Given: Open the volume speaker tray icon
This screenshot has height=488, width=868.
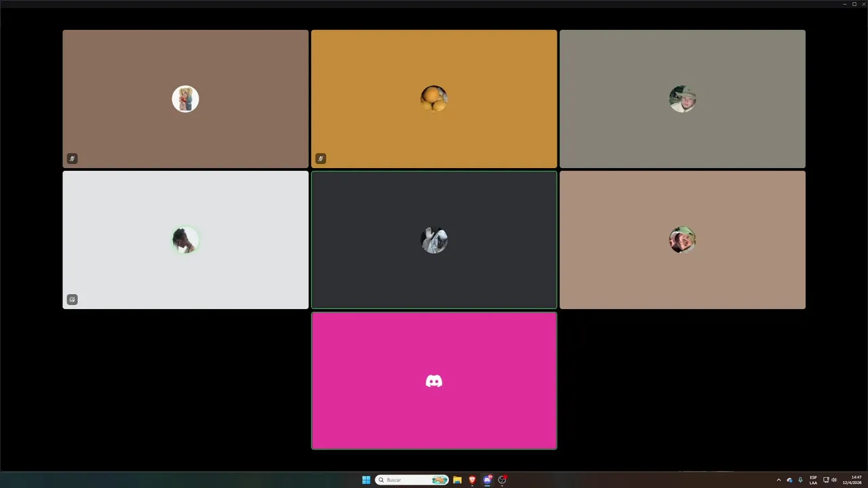Looking at the screenshot, I should click(834, 480).
